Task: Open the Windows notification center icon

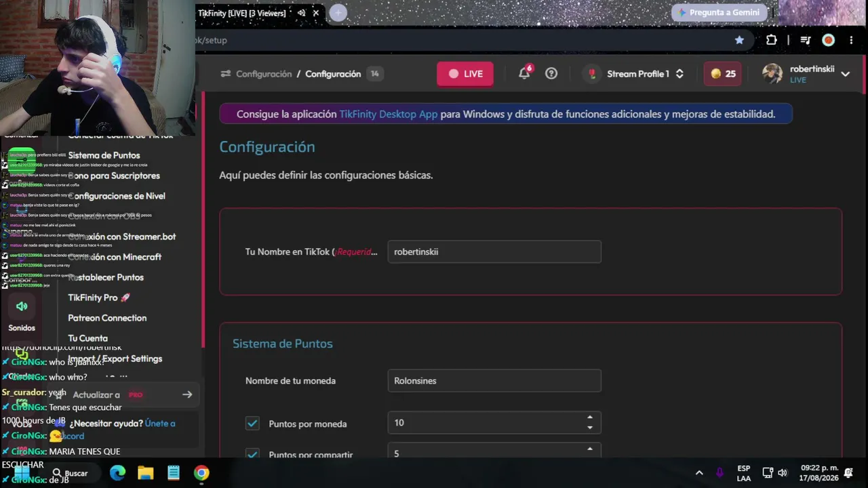Action: (848, 473)
